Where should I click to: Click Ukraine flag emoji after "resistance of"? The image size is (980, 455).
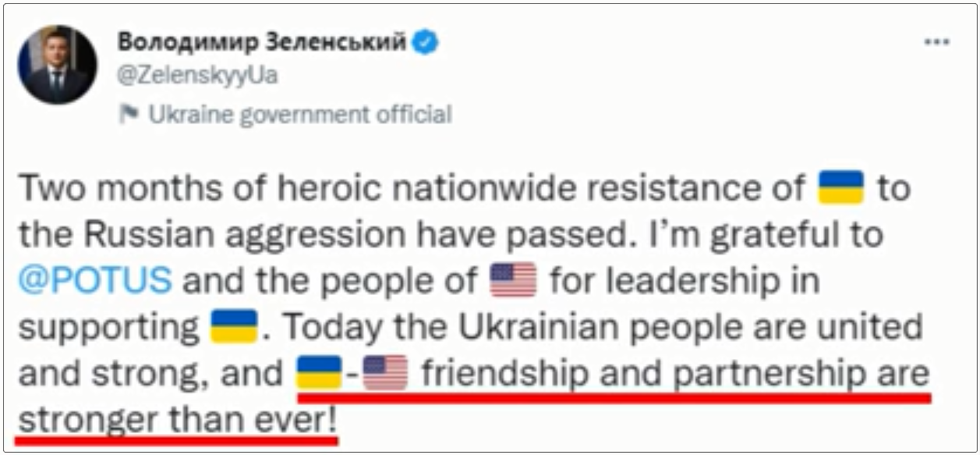pos(841,188)
